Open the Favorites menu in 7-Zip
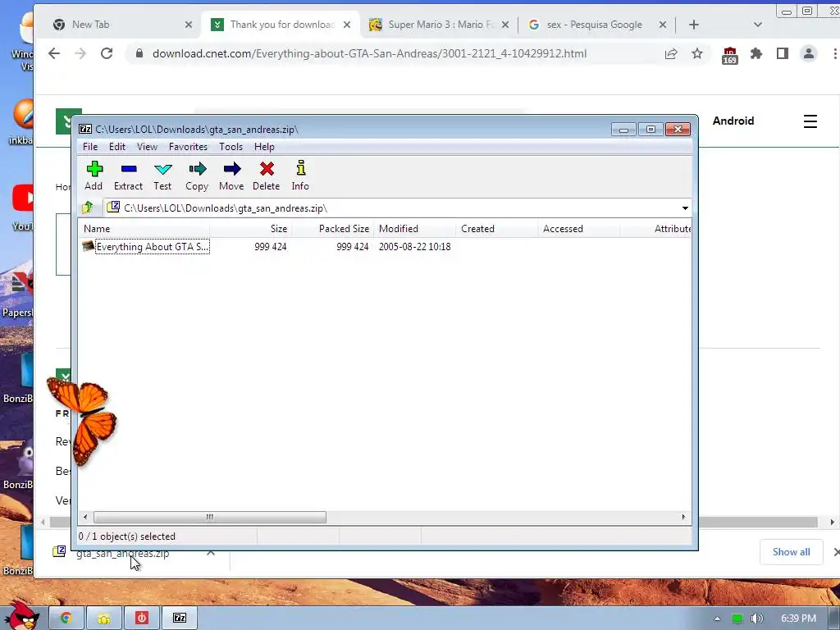This screenshot has height=630, width=840. click(x=188, y=147)
